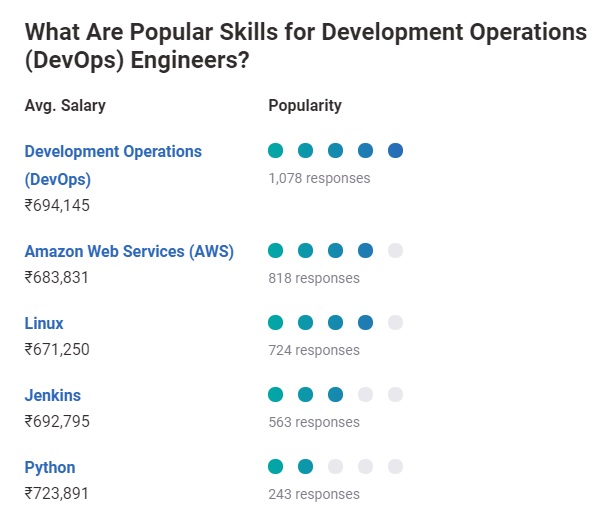Click the Popularity column header
Viewport: 611px width, 521px height.
pyautogui.click(x=305, y=106)
